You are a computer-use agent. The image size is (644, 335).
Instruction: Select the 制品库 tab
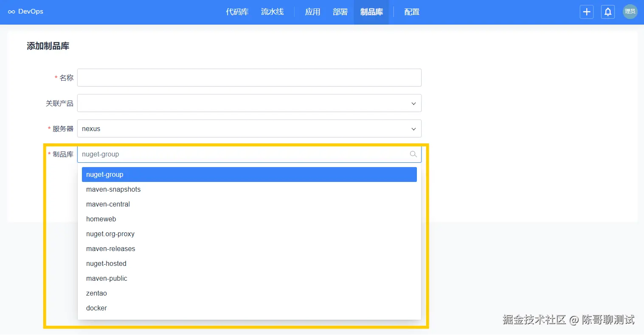371,12
